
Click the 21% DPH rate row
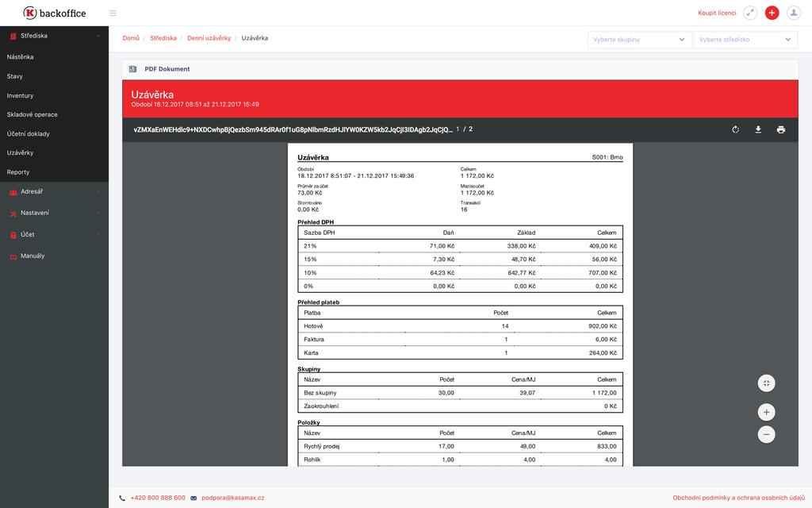[x=461, y=246]
